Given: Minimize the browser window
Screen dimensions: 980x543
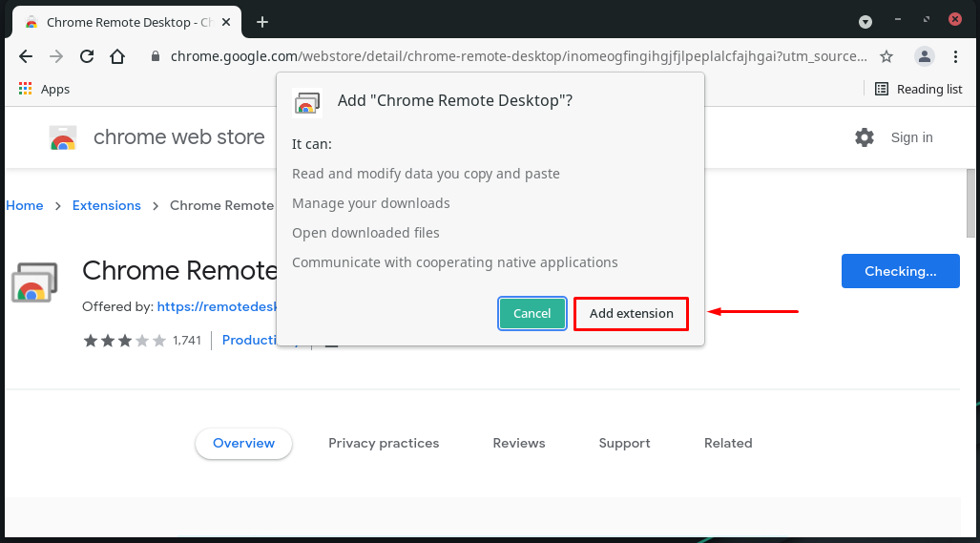Looking at the screenshot, I should [898, 20].
